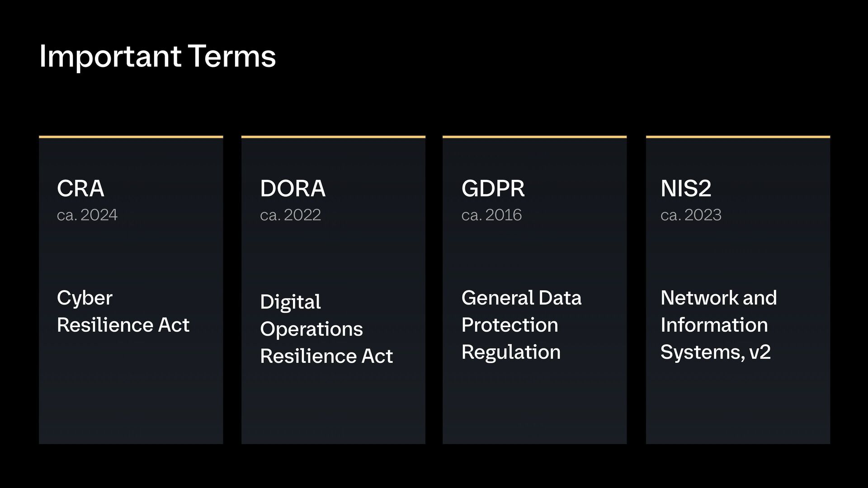Viewport: 868px width, 488px height.
Task: Select Digital Operations Resilience Act text
Action: point(326,329)
